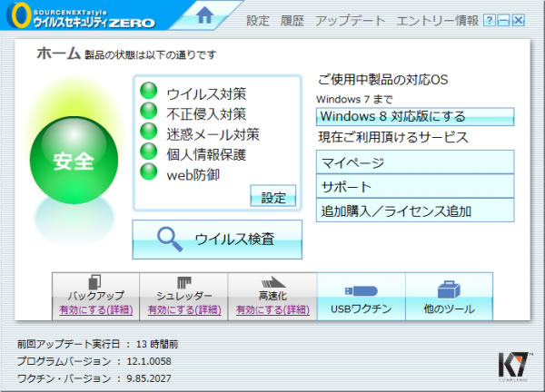Click the green indicator beside ウイルス対策
Screen dimensions: 545x392
(149, 91)
